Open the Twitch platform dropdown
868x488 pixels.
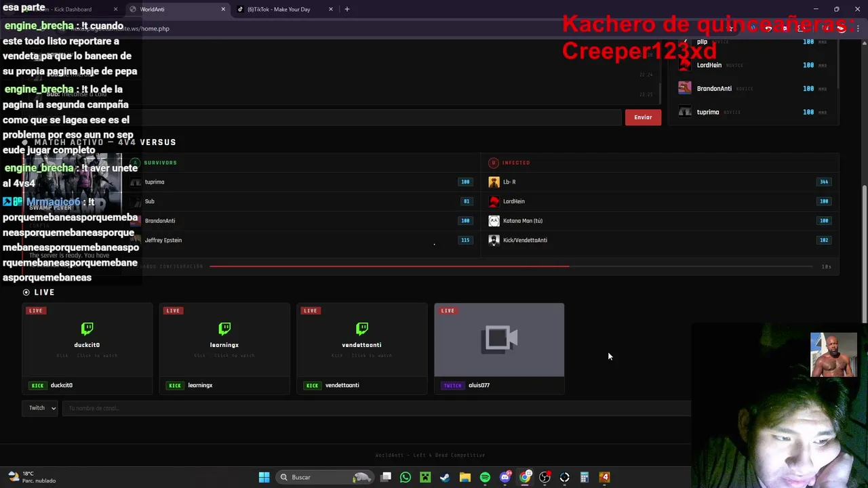[39, 408]
